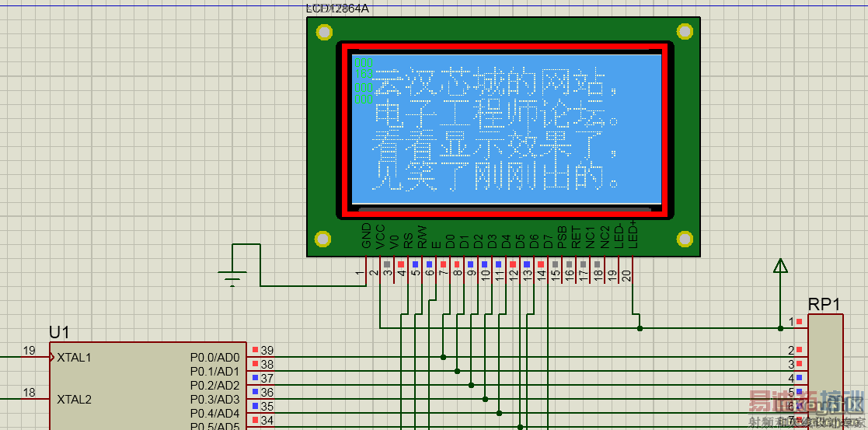868x430 pixels.
Task: Select U1 pin number 37
Action: click(267, 379)
